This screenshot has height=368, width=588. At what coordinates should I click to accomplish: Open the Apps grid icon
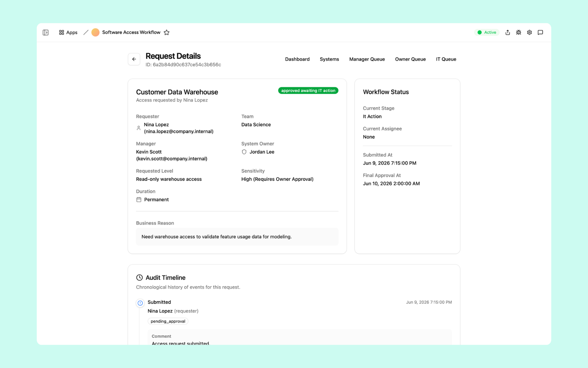pos(62,32)
